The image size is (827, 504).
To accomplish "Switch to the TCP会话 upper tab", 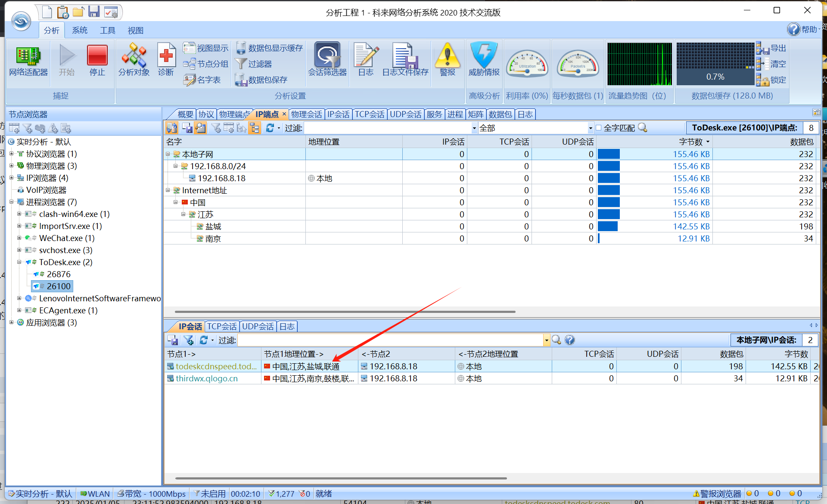I will coord(370,114).
